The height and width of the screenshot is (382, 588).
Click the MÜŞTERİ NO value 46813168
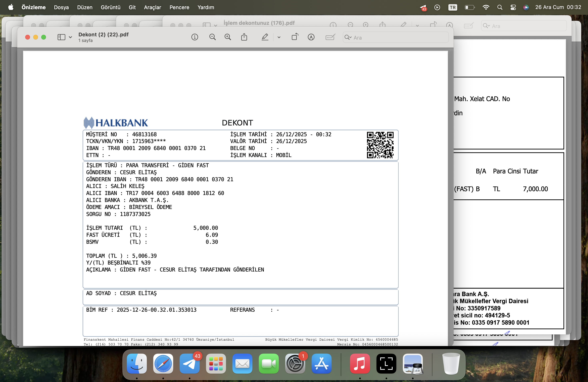[144, 134]
